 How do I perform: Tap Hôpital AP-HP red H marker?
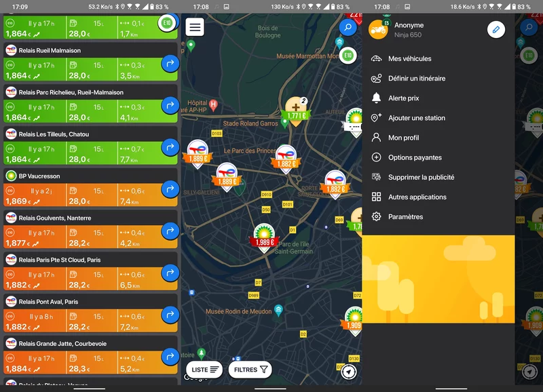[213, 105]
